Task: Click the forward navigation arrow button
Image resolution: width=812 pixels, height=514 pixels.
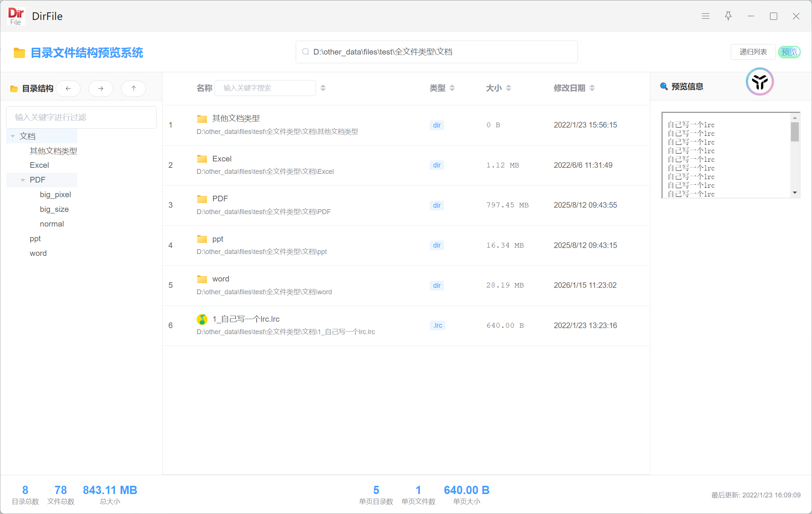Action: pos(100,88)
